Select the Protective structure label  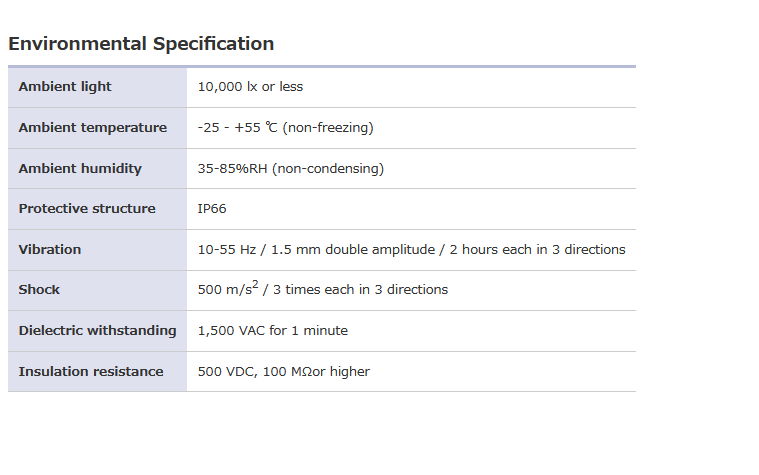point(87,209)
